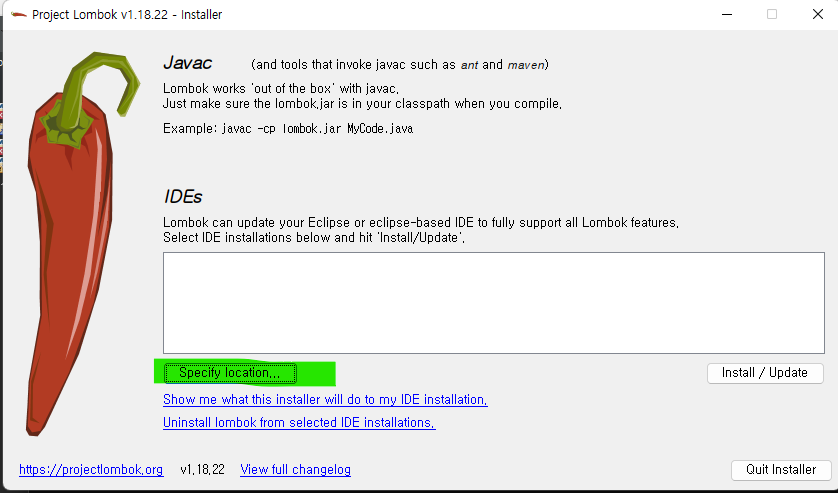Click 'Uninstall lombok from selected IDE installations' link
The image size is (838, 493).
pyautogui.click(x=299, y=422)
